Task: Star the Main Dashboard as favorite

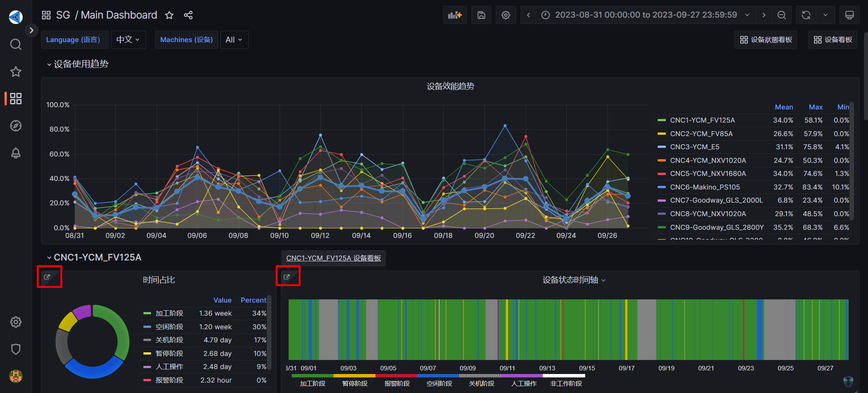Action: coord(169,15)
